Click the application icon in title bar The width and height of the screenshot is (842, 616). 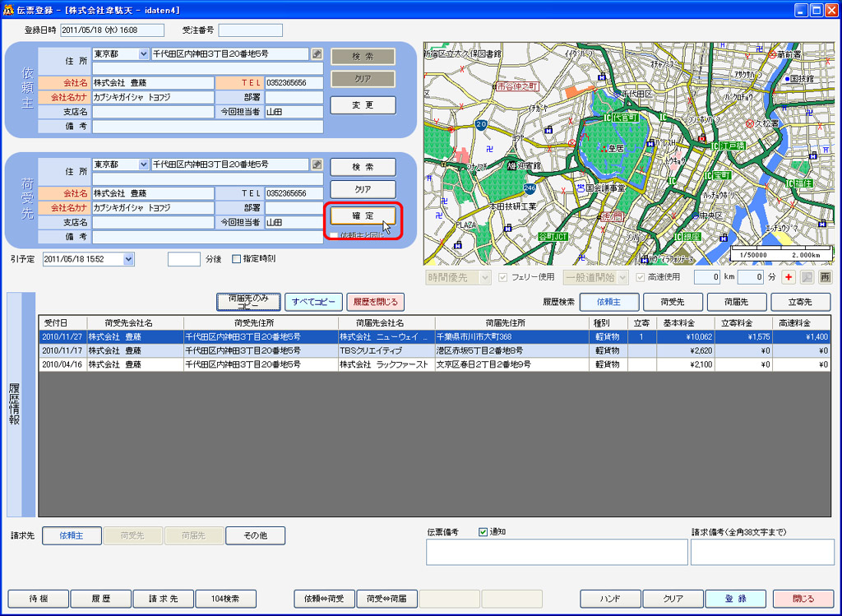[x=8, y=10]
